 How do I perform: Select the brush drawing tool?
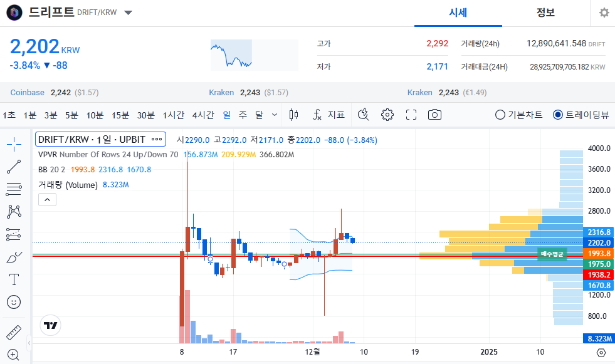tap(14, 257)
